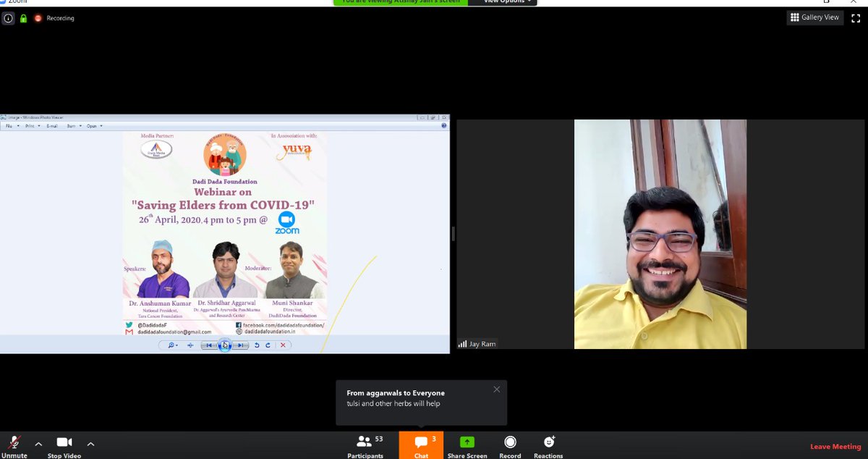Click the red Recording indicator
868x459 pixels.
click(x=54, y=18)
